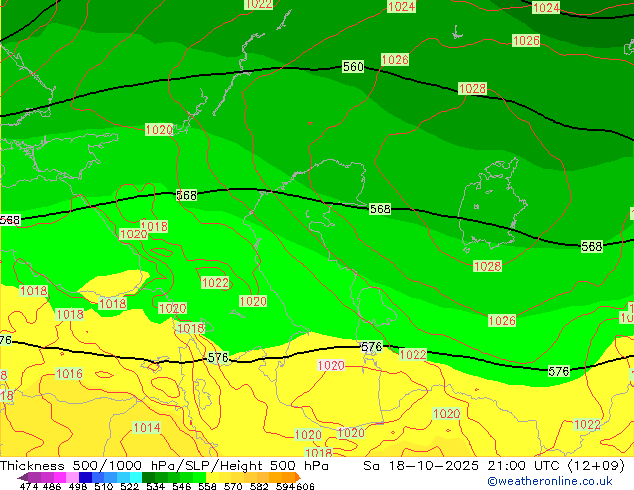Click the 1018 label at the bottom edge of the map
634x490 pixels.
[x=319, y=452]
